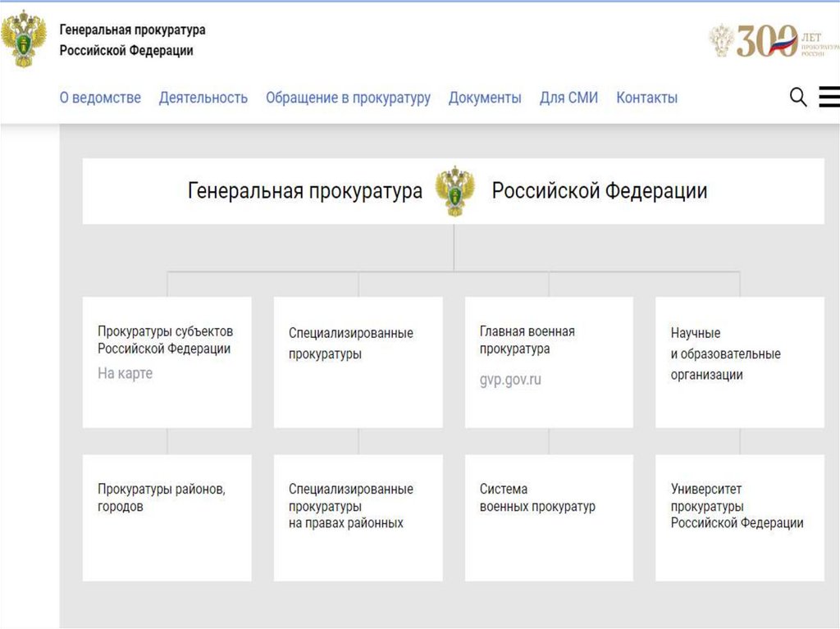The image size is (840, 629).
Task: Open the Документы section
Action: (x=485, y=98)
